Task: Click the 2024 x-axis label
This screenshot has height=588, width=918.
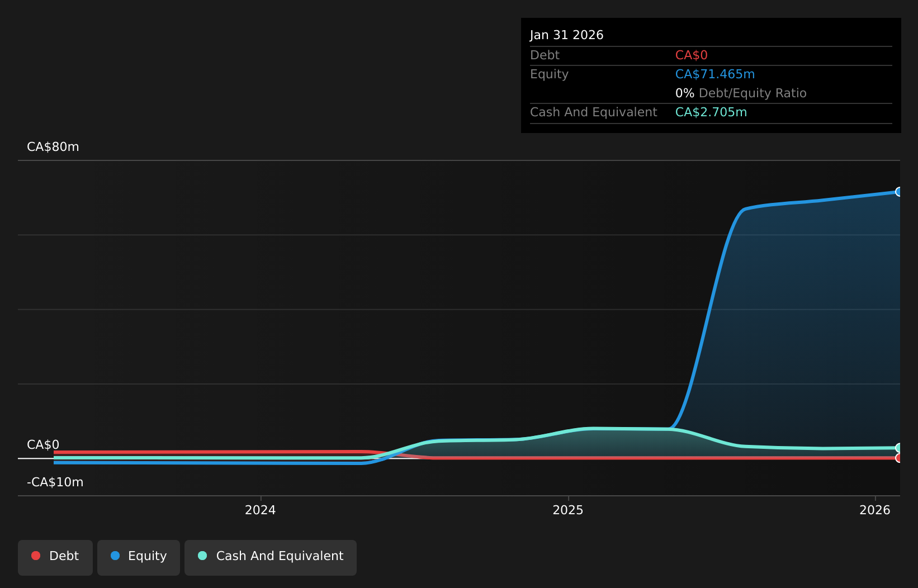Action: coord(261,510)
